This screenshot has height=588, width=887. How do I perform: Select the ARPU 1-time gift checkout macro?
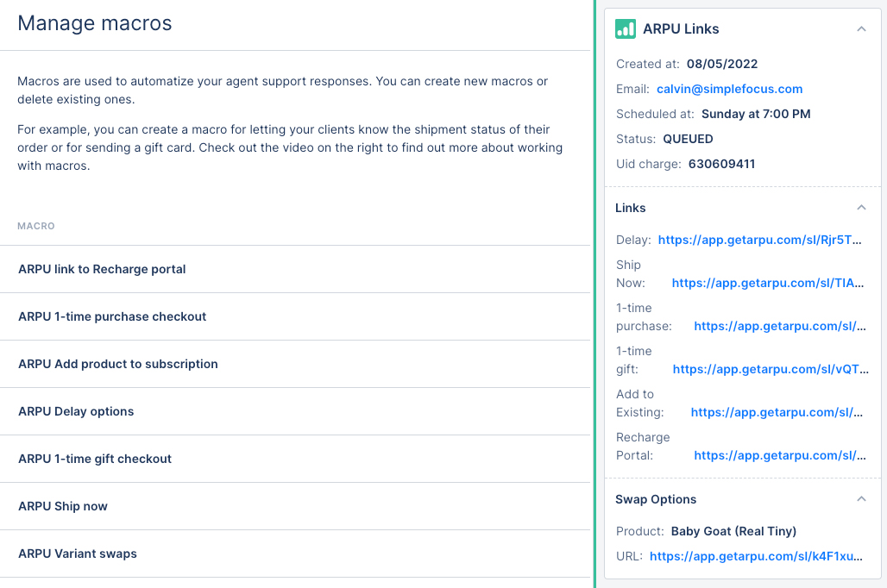pyautogui.click(x=95, y=459)
